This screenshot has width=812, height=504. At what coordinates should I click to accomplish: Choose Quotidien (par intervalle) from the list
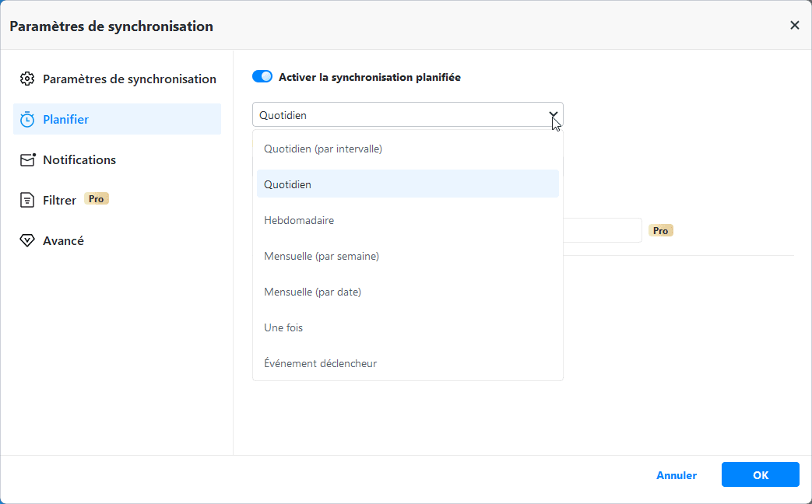[x=323, y=149]
